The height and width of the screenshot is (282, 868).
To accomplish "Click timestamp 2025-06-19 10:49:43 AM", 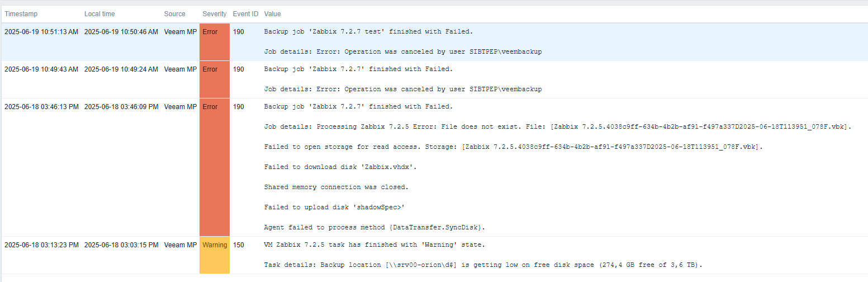I will [x=41, y=69].
